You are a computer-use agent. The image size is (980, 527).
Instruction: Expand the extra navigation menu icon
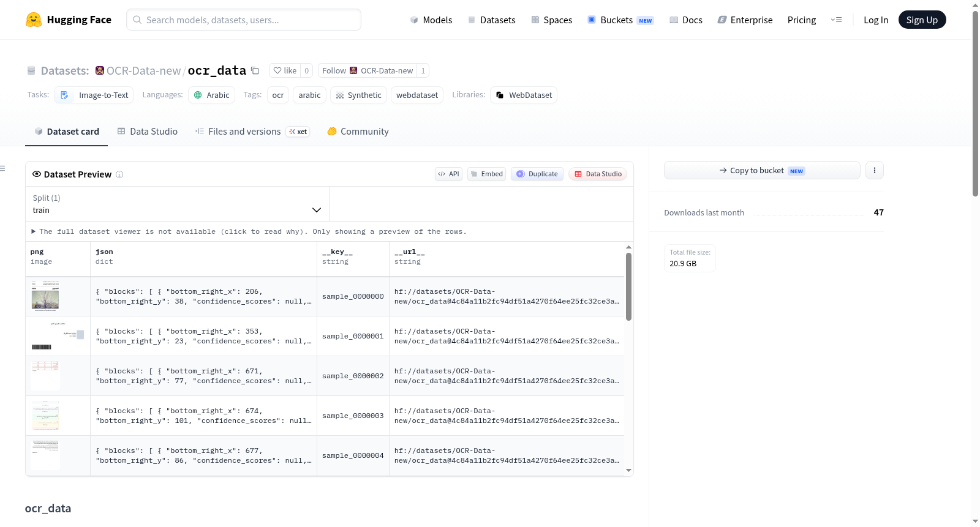pos(836,20)
